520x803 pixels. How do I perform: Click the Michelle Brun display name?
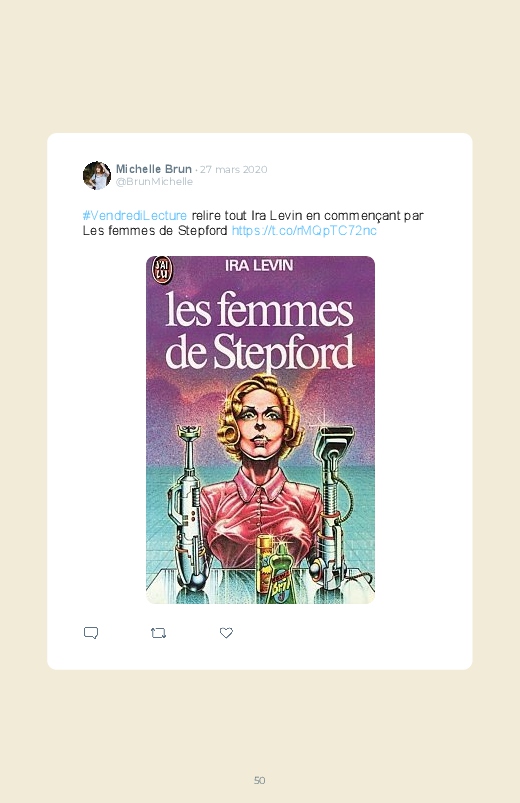(154, 169)
